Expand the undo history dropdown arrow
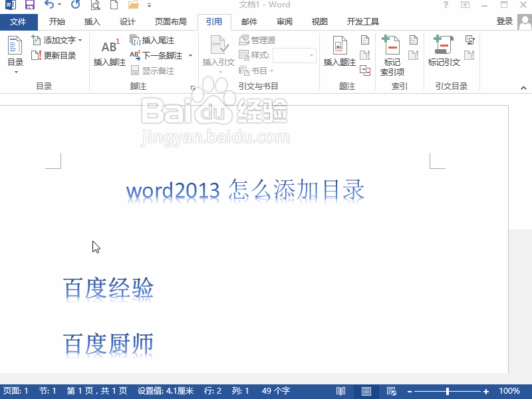This screenshot has width=532, height=399. 59,5
